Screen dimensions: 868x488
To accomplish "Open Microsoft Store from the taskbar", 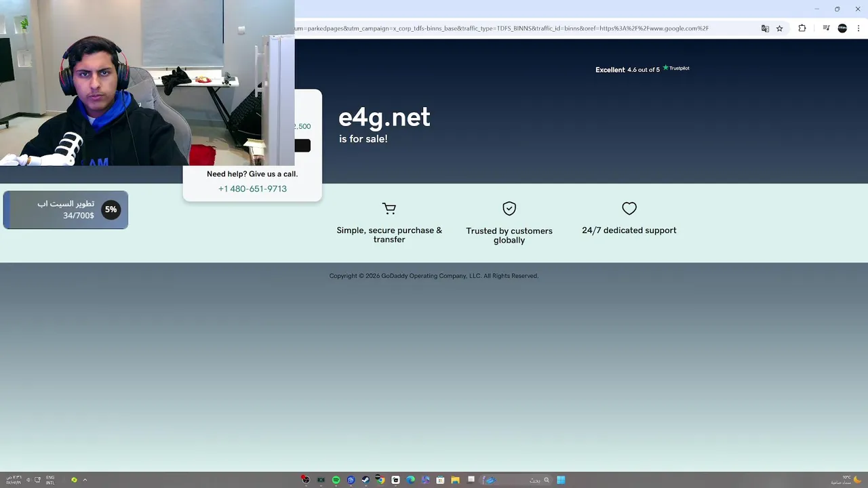I will (440, 480).
